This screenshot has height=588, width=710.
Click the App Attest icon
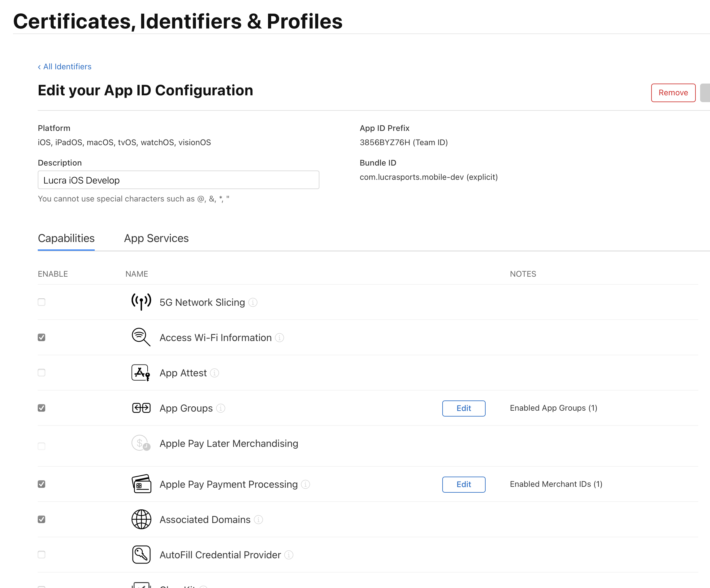(x=141, y=372)
